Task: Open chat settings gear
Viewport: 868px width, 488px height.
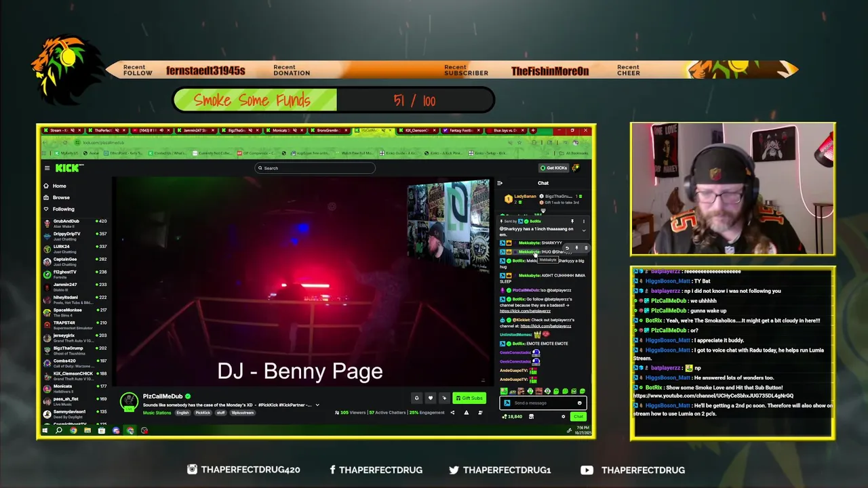Action: tap(563, 416)
